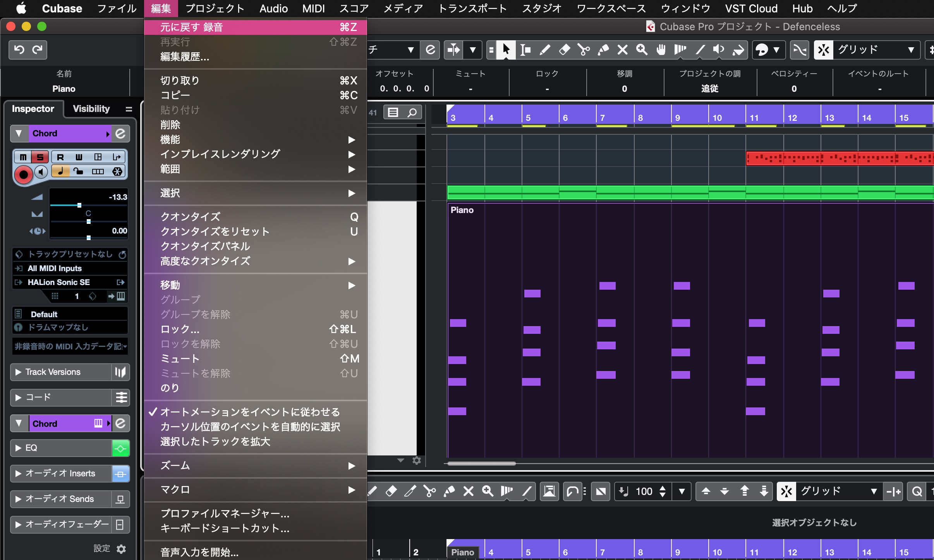
Task: Select the Line tool in top toolbar
Action: pyautogui.click(x=700, y=50)
